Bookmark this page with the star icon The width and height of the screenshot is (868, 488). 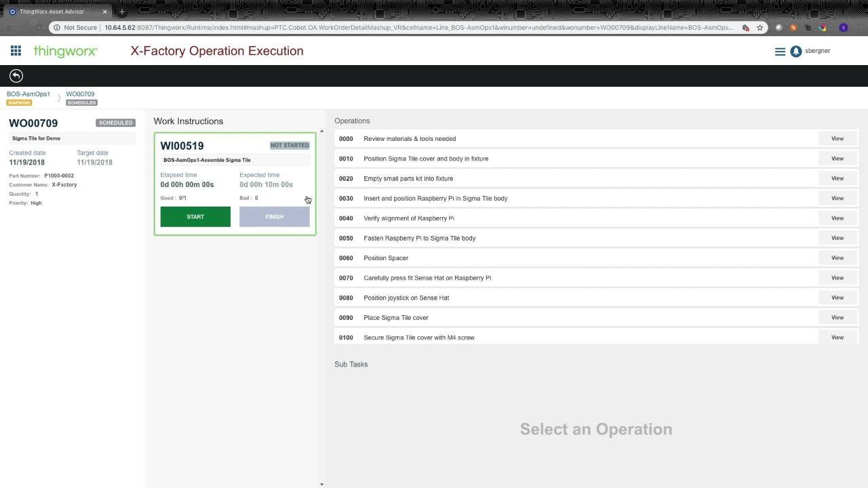coord(760,28)
